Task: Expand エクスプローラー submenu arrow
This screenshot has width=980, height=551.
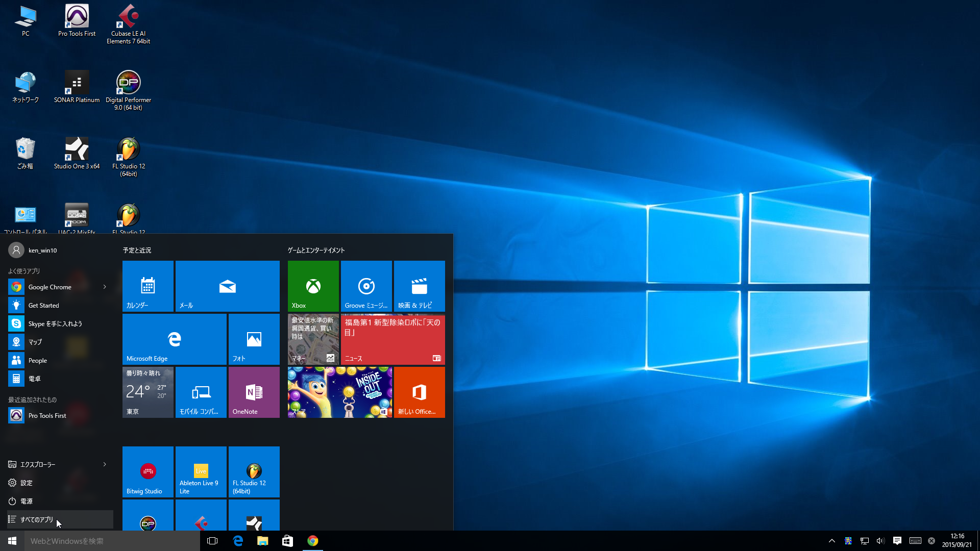Action: (x=105, y=464)
